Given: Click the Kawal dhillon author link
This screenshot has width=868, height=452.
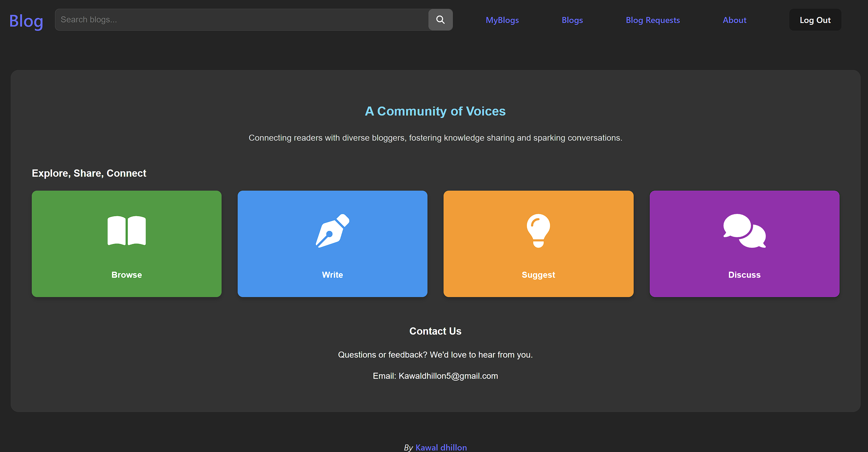Looking at the screenshot, I should [x=441, y=447].
